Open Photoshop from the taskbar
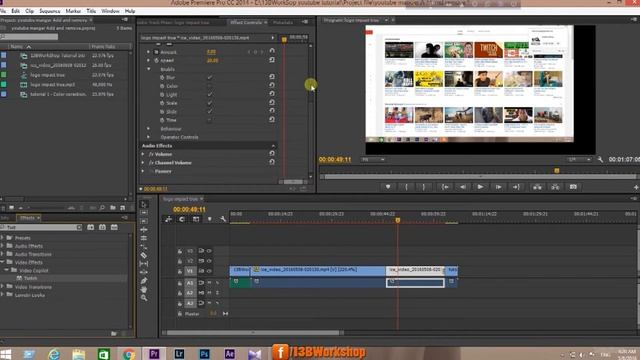 pyautogui.click(x=204, y=353)
